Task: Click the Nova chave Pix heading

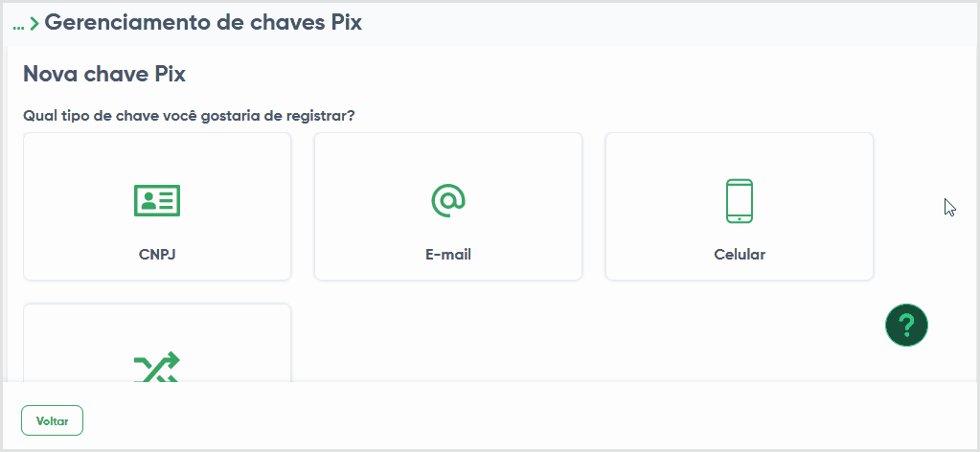Action: [x=104, y=75]
